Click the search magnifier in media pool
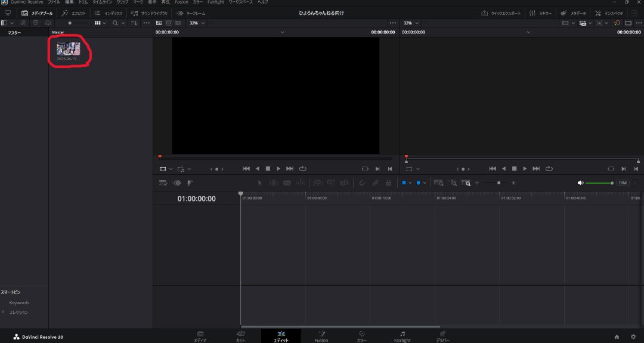 pos(115,23)
